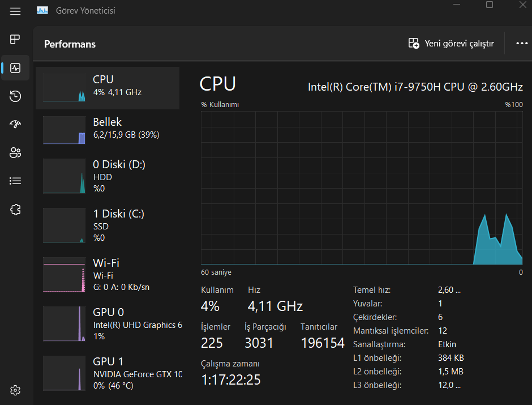Select GPU 1 NVIDIA GeForce entry

tap(108, 373)
